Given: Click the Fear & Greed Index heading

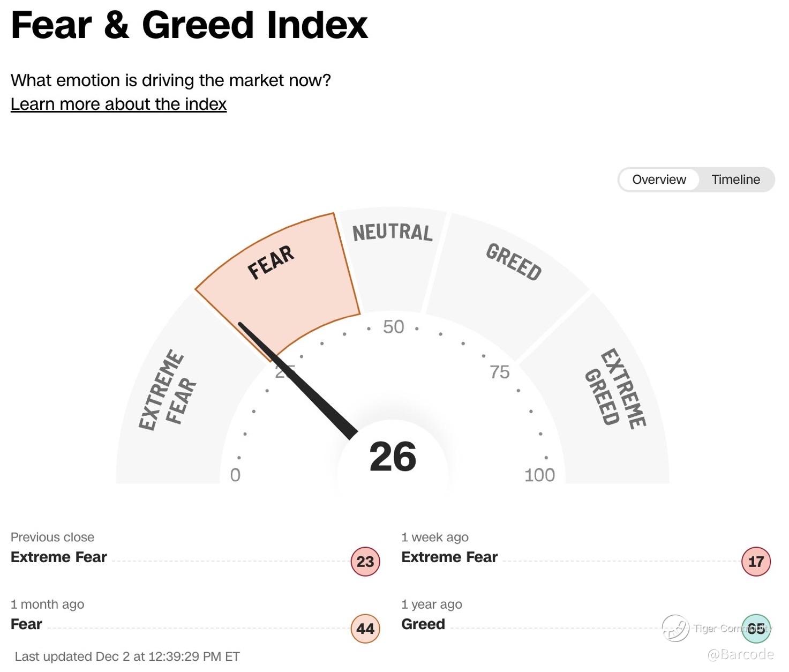Looking at the screenshot, I should tap(189, 25).
